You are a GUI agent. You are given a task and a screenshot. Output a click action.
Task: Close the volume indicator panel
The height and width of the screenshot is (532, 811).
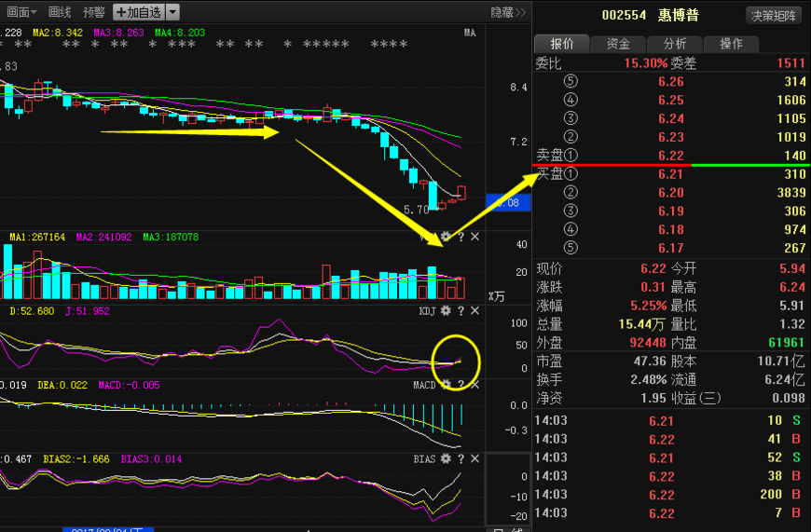coord(474,237)
